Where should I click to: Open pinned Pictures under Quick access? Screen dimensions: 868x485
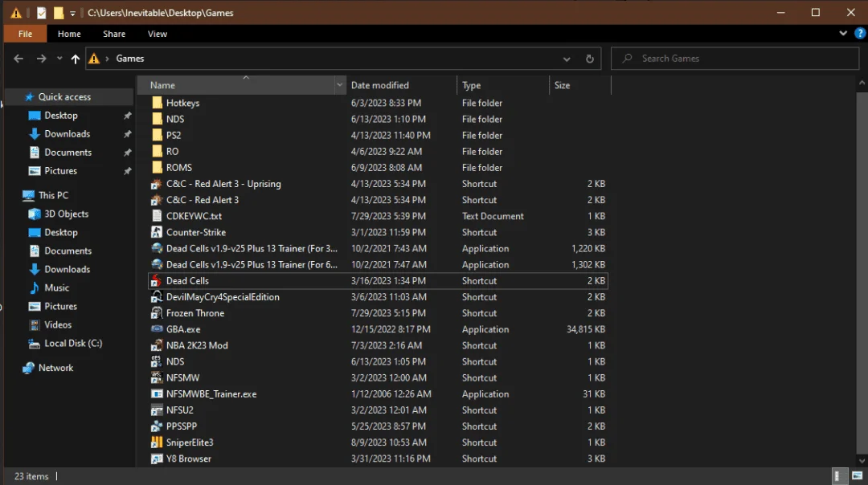(x=60, y=171)
